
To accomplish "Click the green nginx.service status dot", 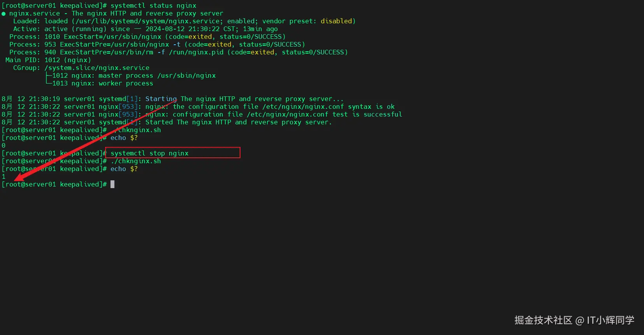I will point(4,14).
